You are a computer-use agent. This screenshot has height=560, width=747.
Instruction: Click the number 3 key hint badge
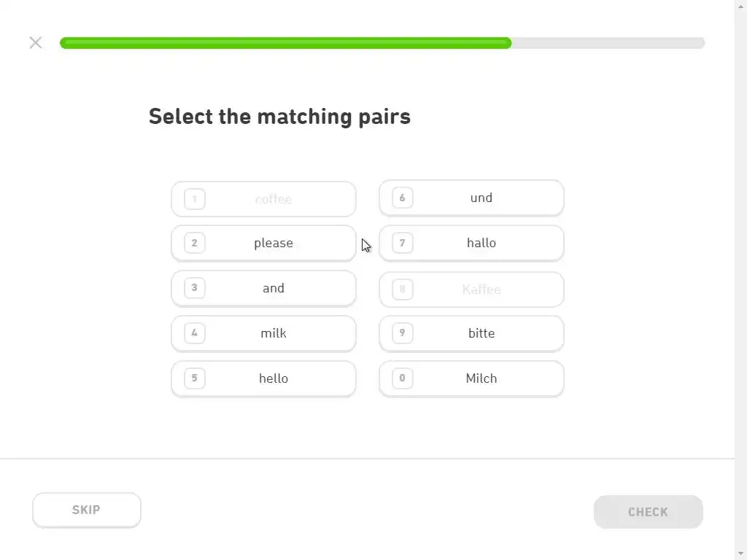[x=194, y=288]
